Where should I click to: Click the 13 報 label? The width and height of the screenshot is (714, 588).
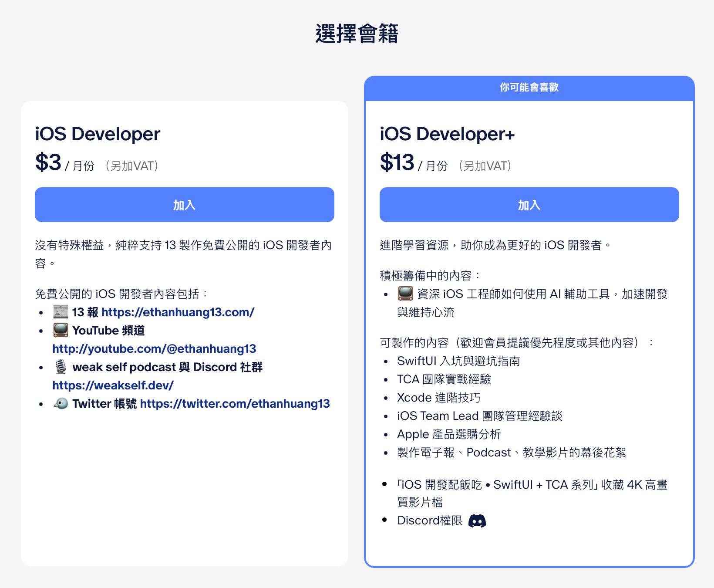85,312
